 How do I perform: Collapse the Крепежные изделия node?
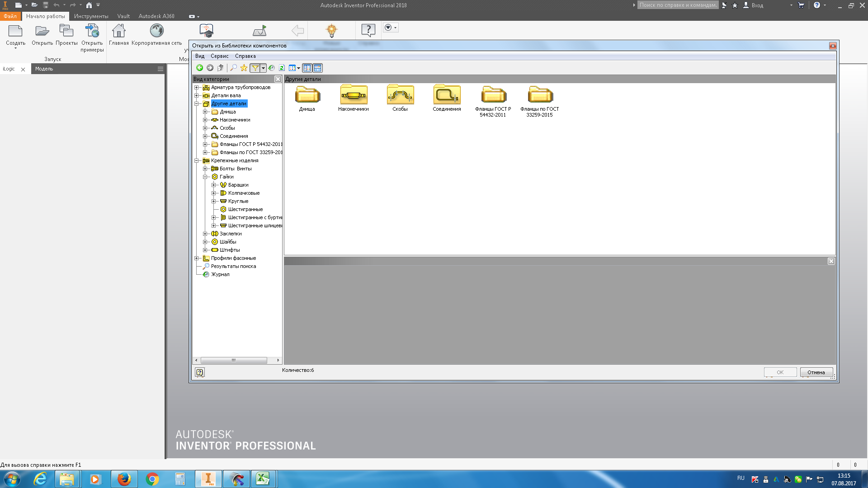tap(197, 160)
